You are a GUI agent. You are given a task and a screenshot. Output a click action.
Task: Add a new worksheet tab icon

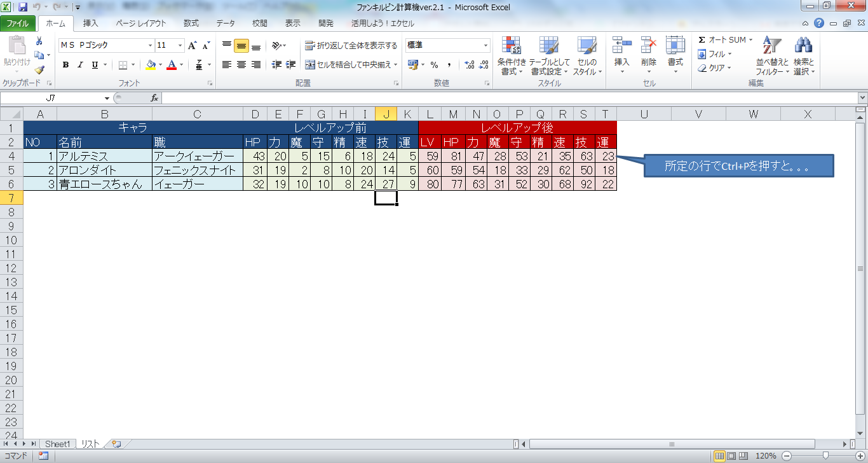pyautogui.click(x=116, y=444)
